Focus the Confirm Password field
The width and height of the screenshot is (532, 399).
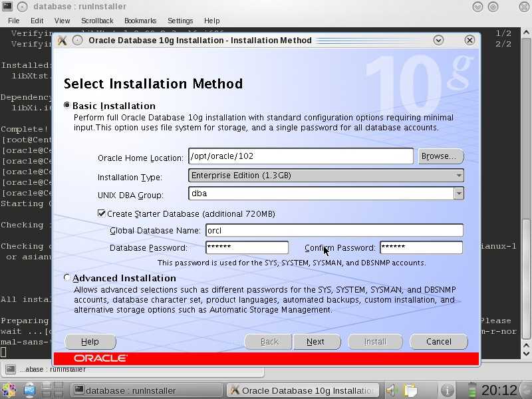pos(421,247)
